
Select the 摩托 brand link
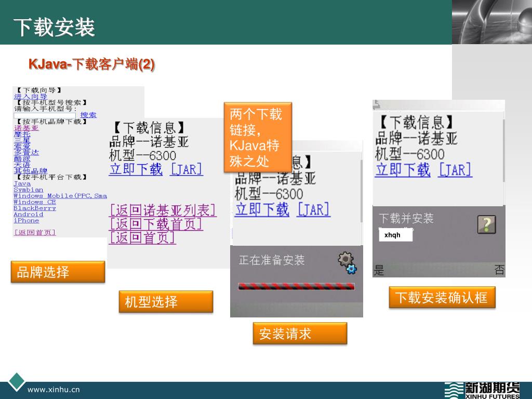tap(22, 134)
